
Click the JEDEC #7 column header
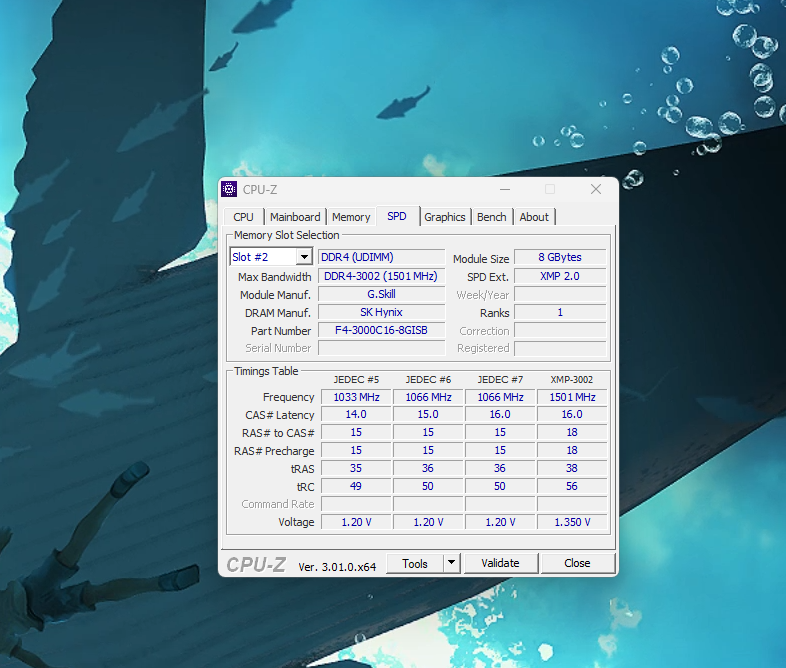tap(500, 380)
